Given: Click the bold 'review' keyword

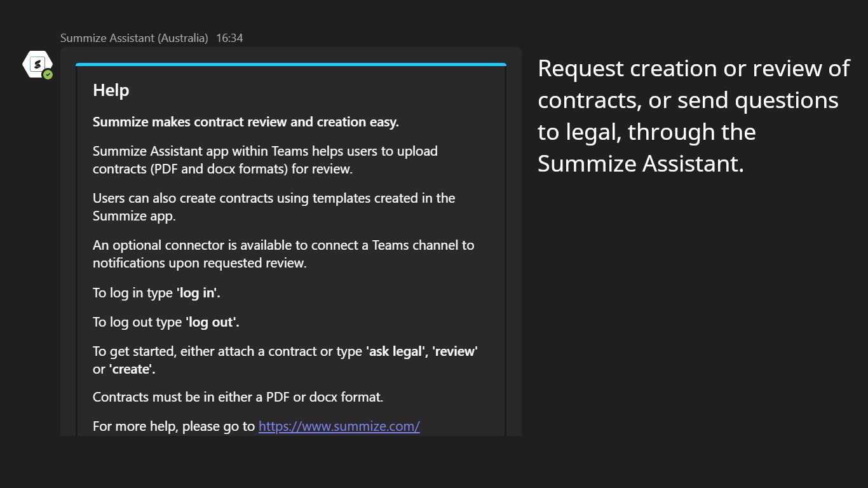Looking at the screenshot, I should pos(455,351).
